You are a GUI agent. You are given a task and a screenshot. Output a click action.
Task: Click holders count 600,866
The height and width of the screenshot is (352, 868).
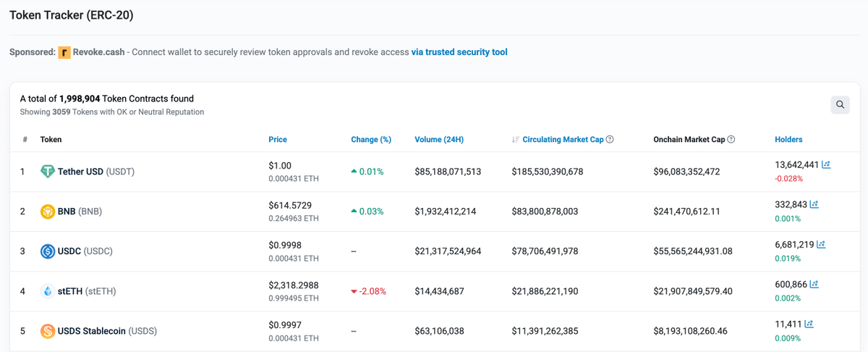[x=791, y=285]
